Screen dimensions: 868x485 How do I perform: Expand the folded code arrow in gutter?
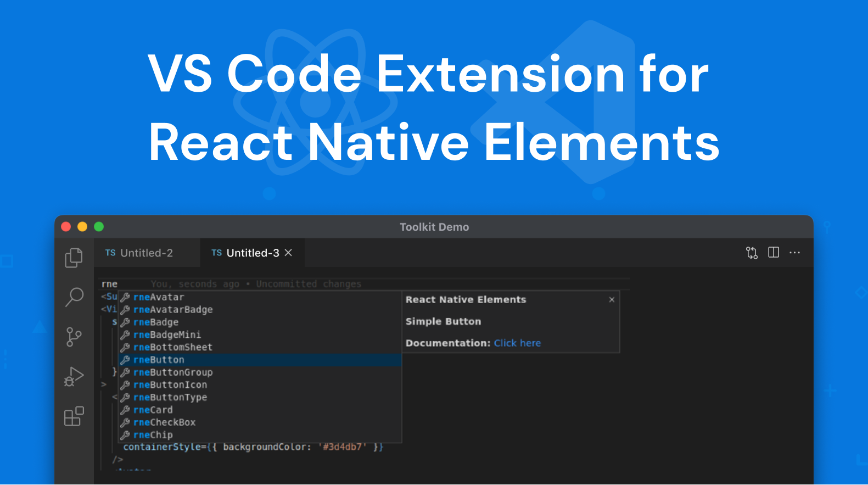click(x=104, y=384)
